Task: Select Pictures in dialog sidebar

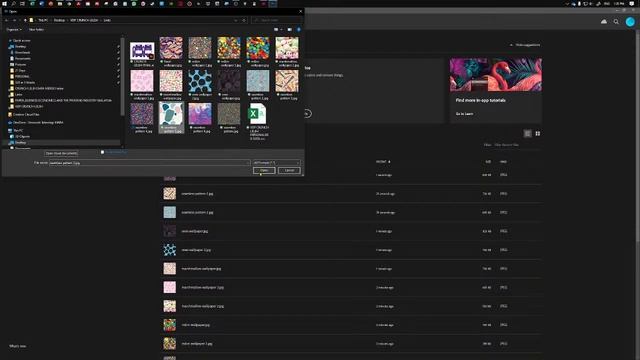Action: click(20, 64)
